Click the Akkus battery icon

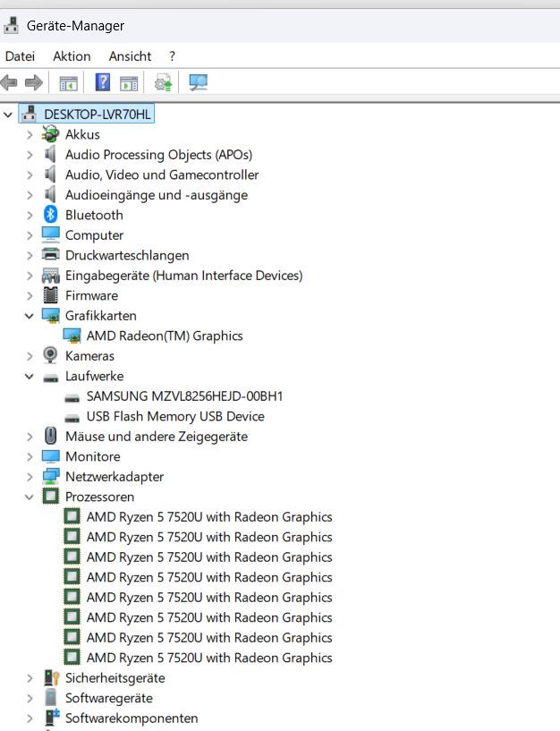point(51,134)
